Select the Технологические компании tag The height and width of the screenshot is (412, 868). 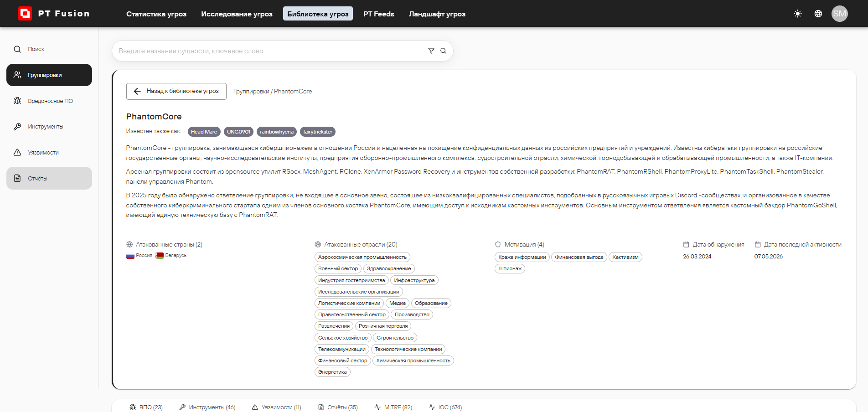[x=408, y=349]
